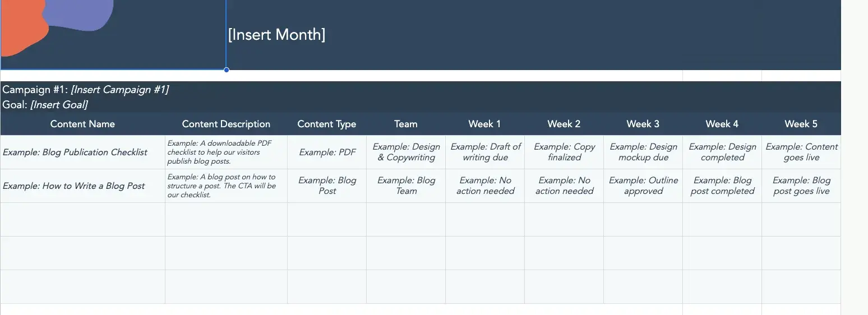The height and width of the screenshot is (315, 868).
Task: Click the Content Name column header
Action: click(x=82, y=124)
